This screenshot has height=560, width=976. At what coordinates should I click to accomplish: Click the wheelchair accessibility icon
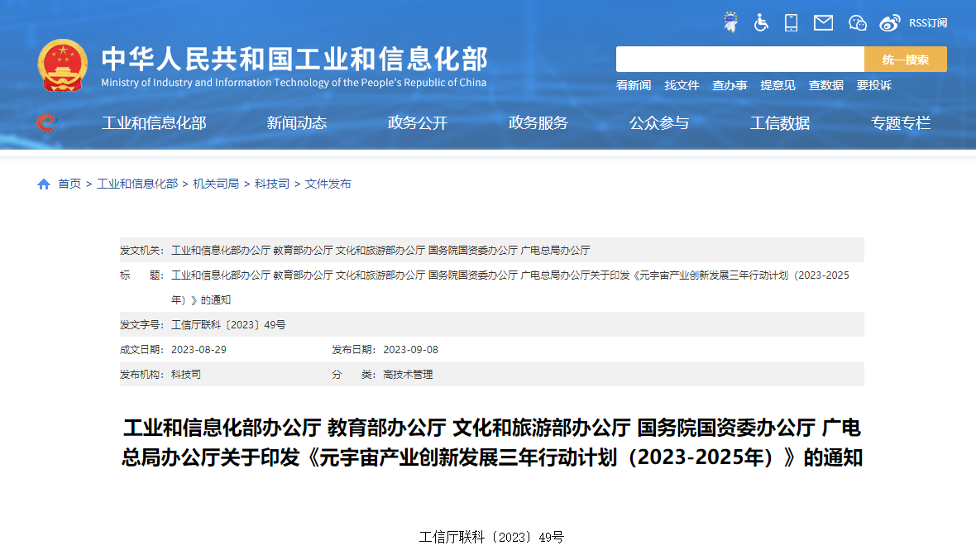coord(761,22)
